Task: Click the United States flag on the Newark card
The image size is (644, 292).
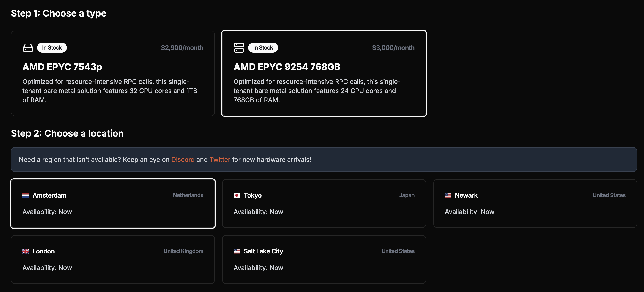Action: tap(448, 196)
